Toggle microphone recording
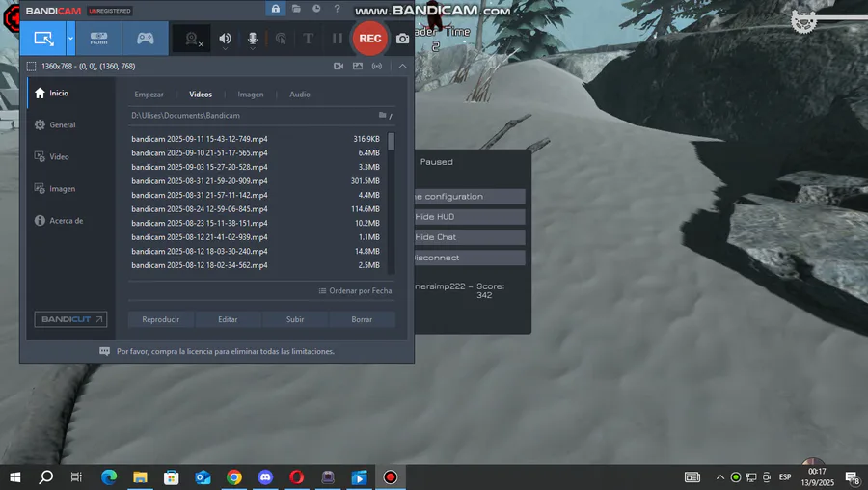Image resolution: width=868 pixels, height=490 pixels. 253,39
